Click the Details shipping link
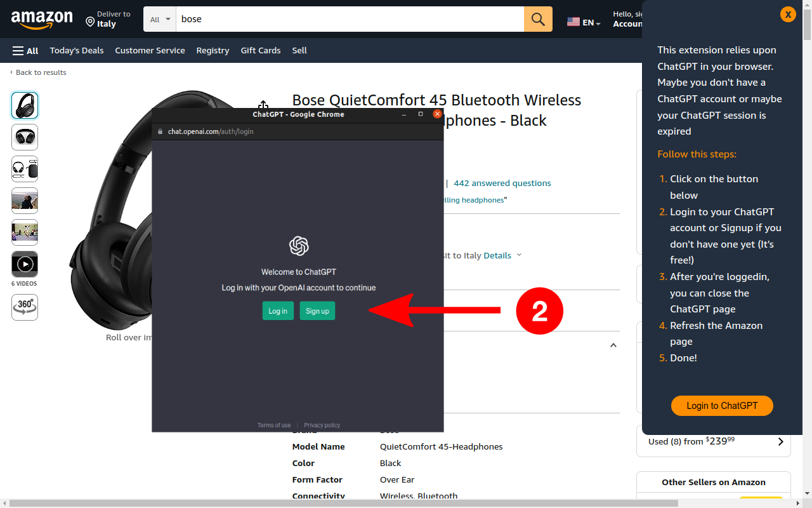This screenshot has height=508, width=812. [497, 256]
